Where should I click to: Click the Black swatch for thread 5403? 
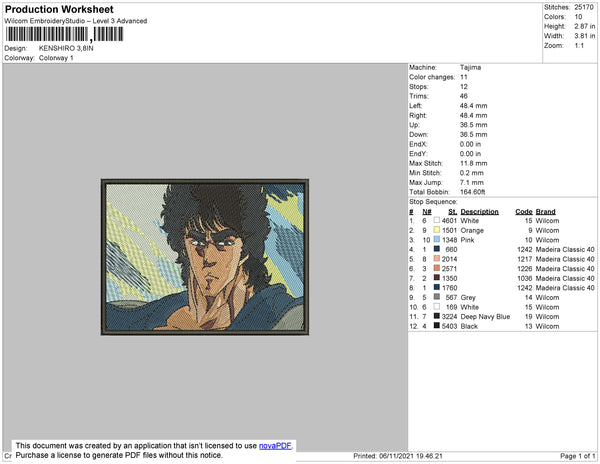coord(437,326)
